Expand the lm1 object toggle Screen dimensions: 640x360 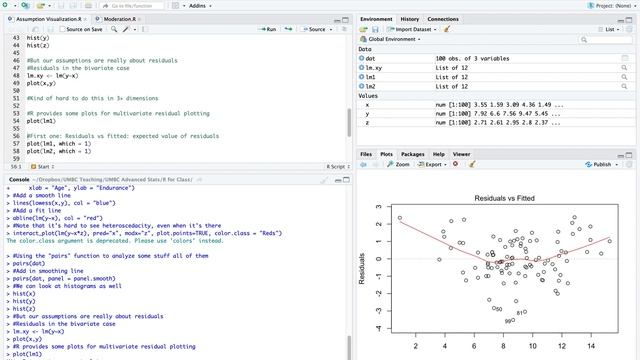coord(361,77)
